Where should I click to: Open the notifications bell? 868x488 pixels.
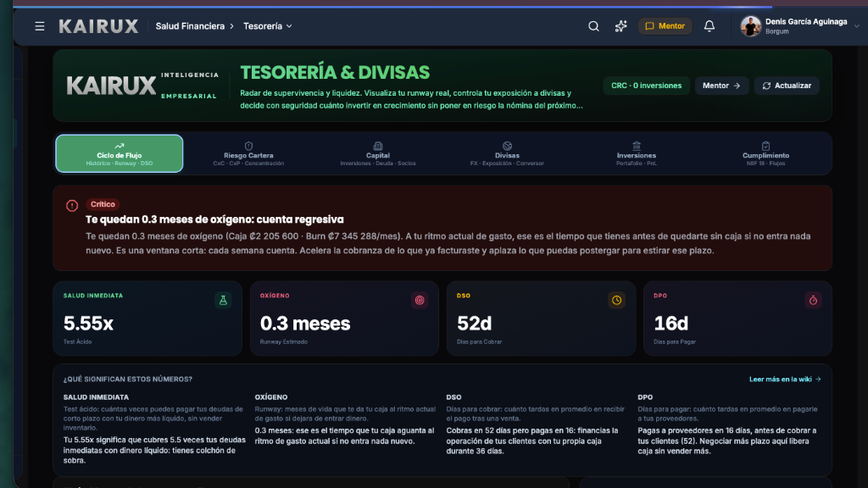[x=709, y=26]
